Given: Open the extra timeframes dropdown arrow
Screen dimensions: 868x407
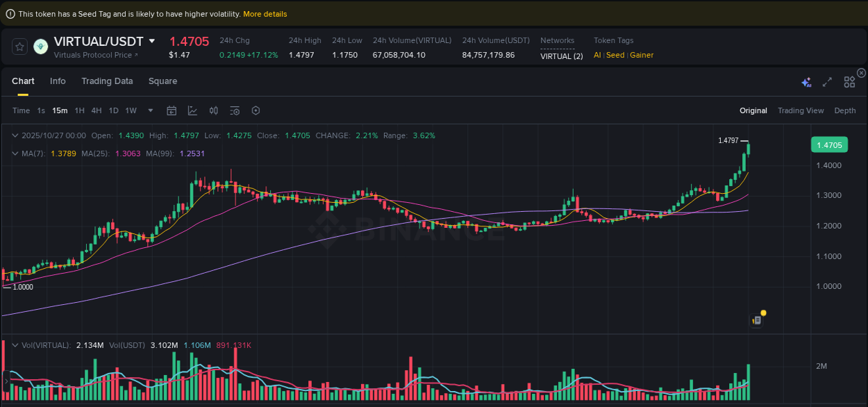Looking at the screenshot, I should (x=150, y=110).
